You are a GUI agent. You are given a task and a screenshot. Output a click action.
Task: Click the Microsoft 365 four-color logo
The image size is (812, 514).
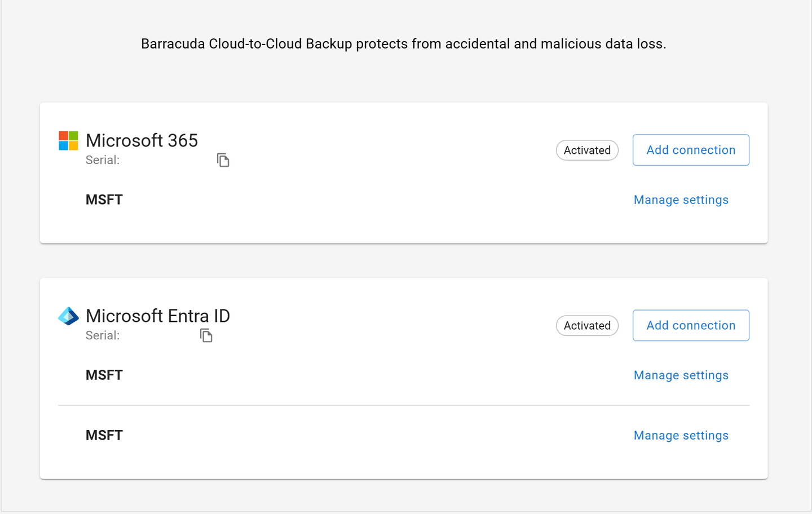coord(68,141)
